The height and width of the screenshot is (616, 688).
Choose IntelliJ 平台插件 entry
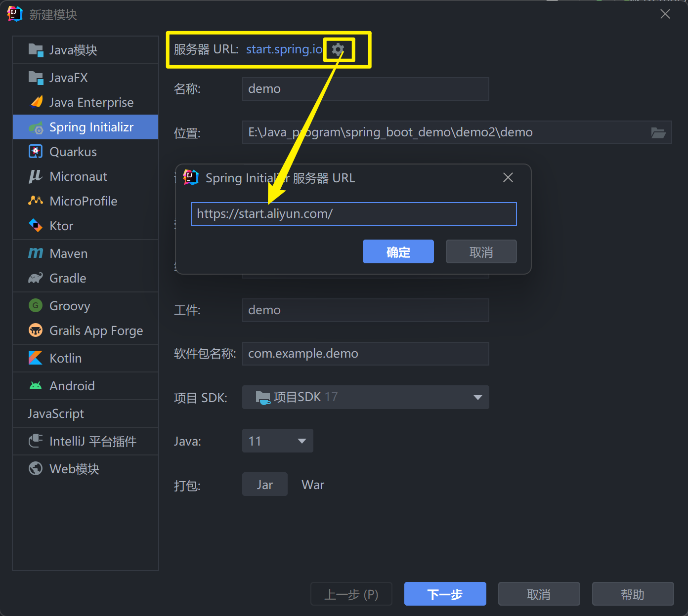click(86, 441)
